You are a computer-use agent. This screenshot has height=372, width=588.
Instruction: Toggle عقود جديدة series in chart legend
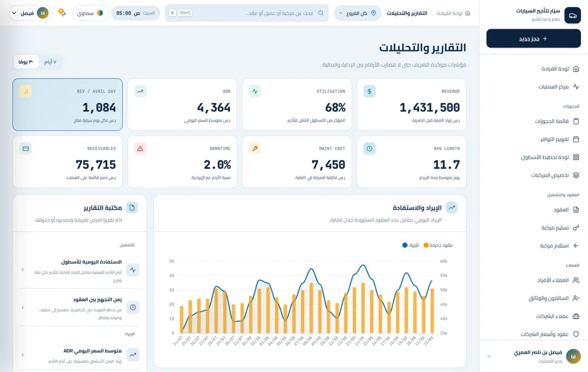438,245
